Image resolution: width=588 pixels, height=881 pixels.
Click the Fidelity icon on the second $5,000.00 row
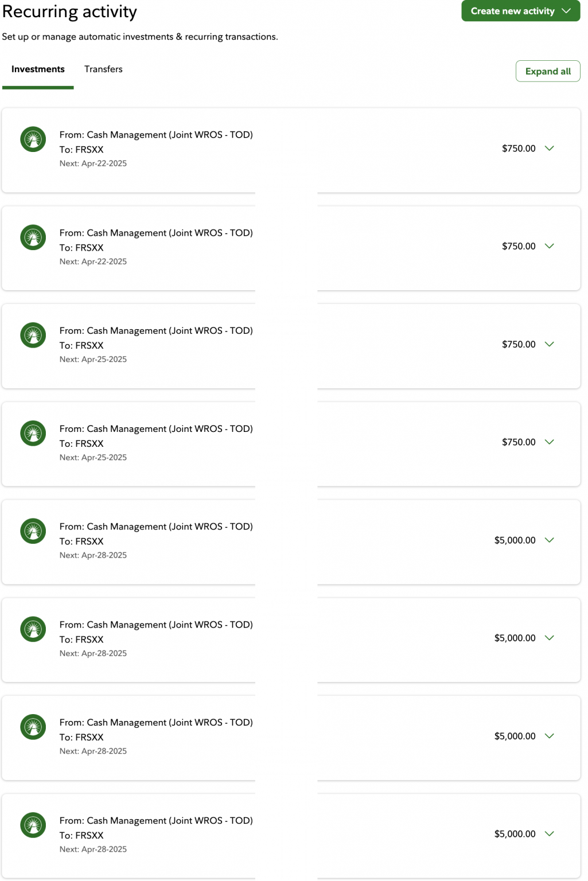tap(33, 629)
